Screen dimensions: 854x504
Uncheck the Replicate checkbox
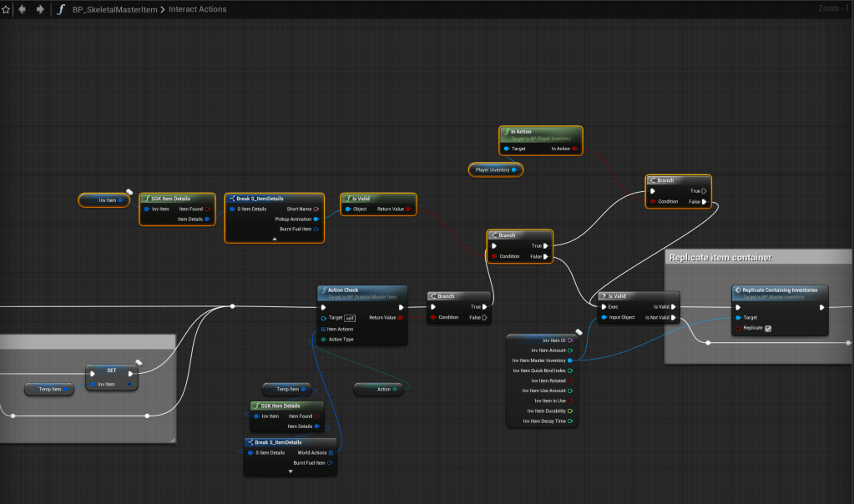point(768,328)
